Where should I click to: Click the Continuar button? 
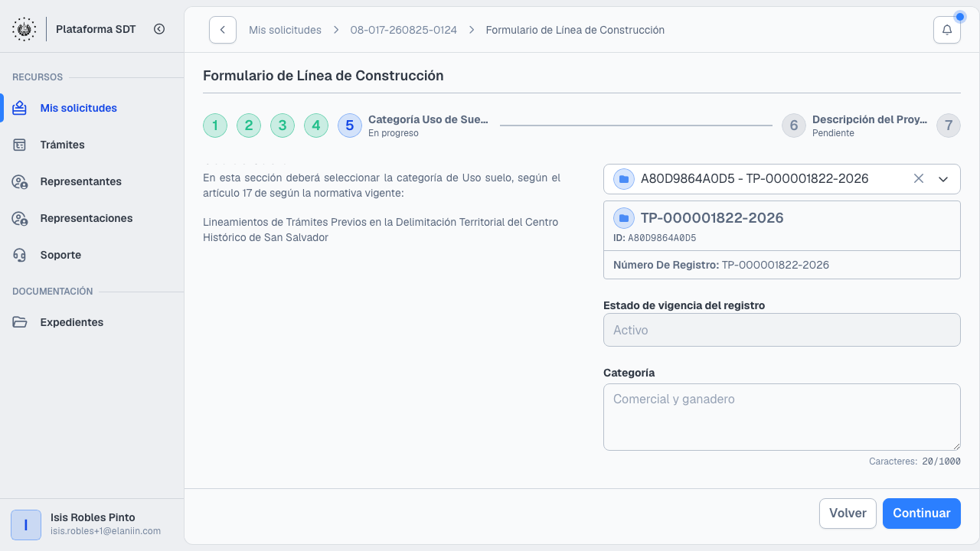coord(922,514)
